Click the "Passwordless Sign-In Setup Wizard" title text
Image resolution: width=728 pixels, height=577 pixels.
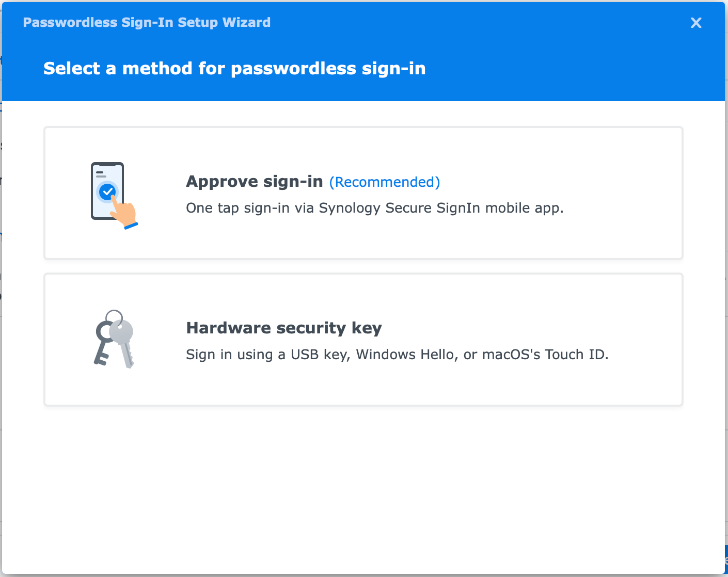(x=147, y=23)
